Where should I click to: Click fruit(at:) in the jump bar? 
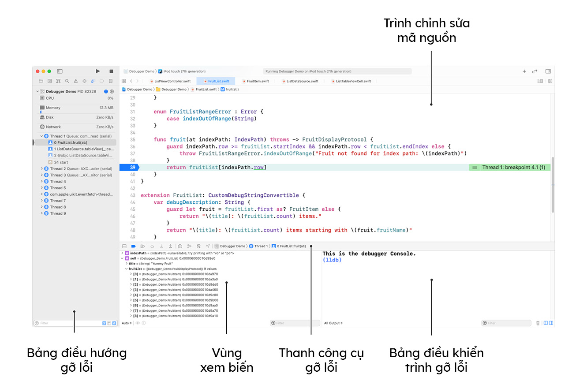coord(230,89)
